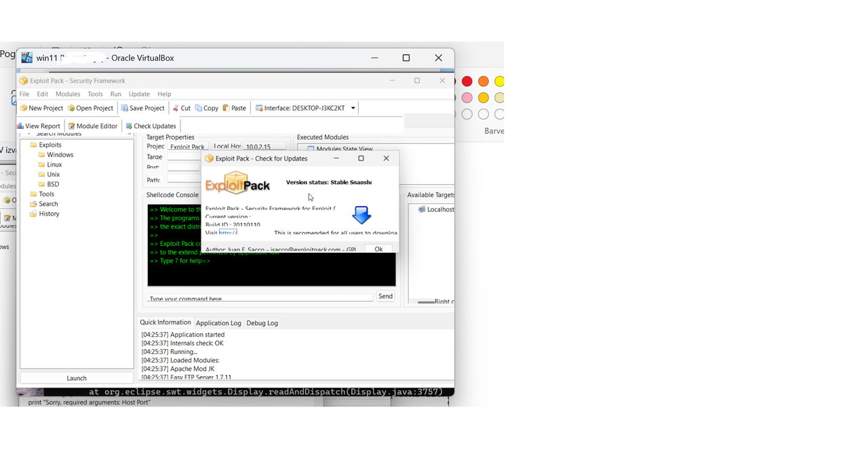Viewport: 868px width, 452px height.
Task: Maximize the Oracle VirtualBox window
Action: (x=406, y=58)
